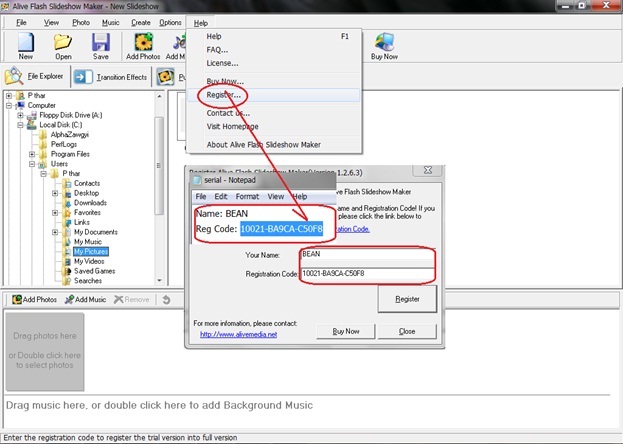Click the Remove item in lower toolbar
The image size is (623, 444).
(132, 299)
